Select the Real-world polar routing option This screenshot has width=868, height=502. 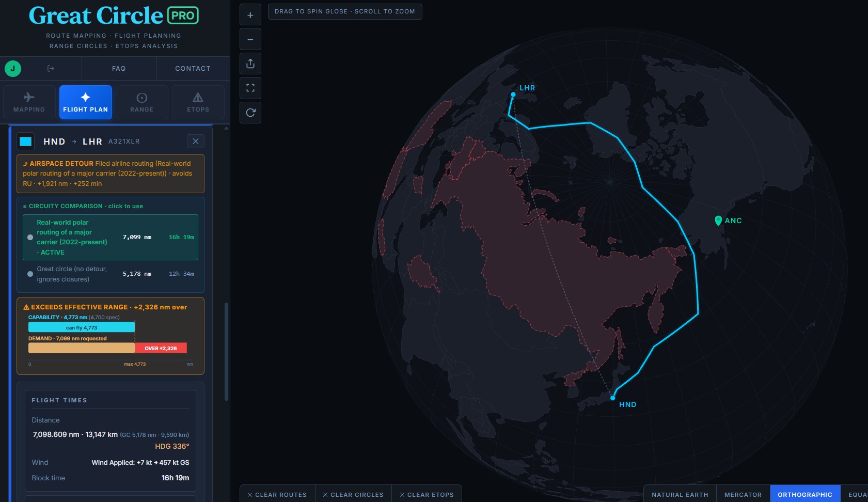(111, 237)
